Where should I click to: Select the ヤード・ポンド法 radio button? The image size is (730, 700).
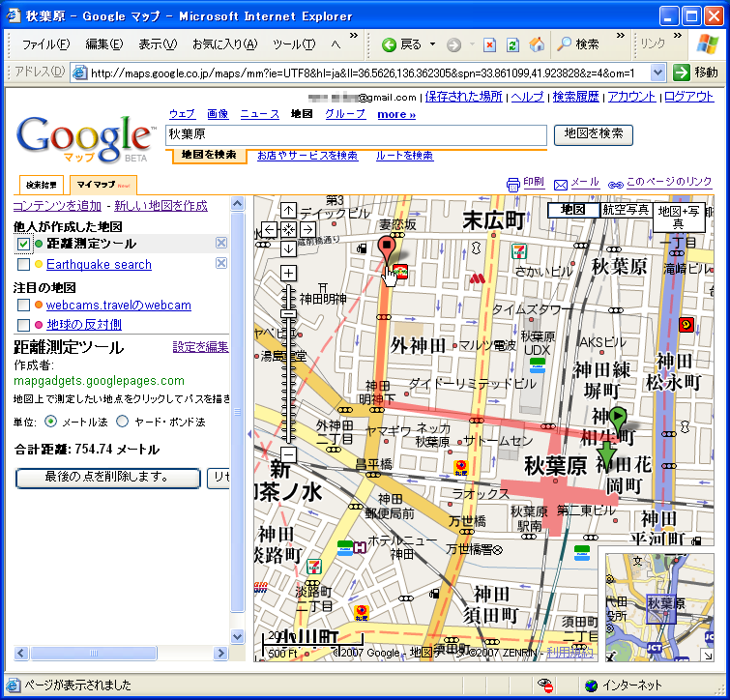[x=122, y=422]
